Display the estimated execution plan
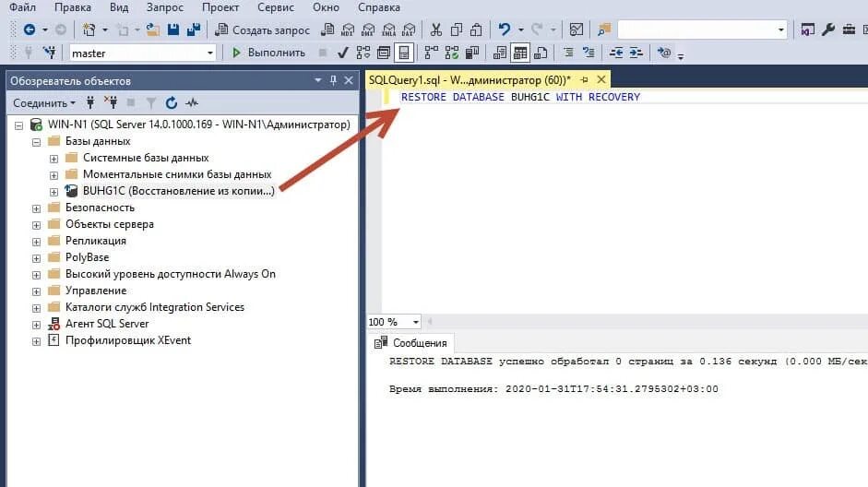 [363, 53]
